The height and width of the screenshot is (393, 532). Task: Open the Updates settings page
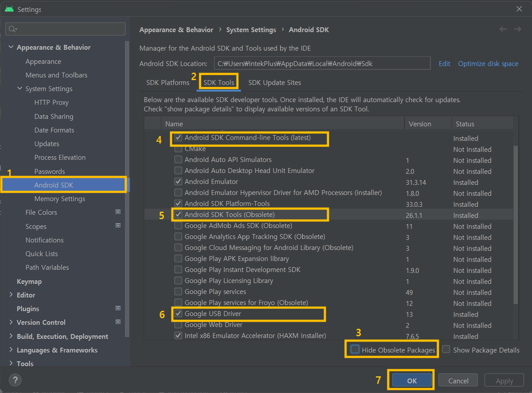pos(47,143)
